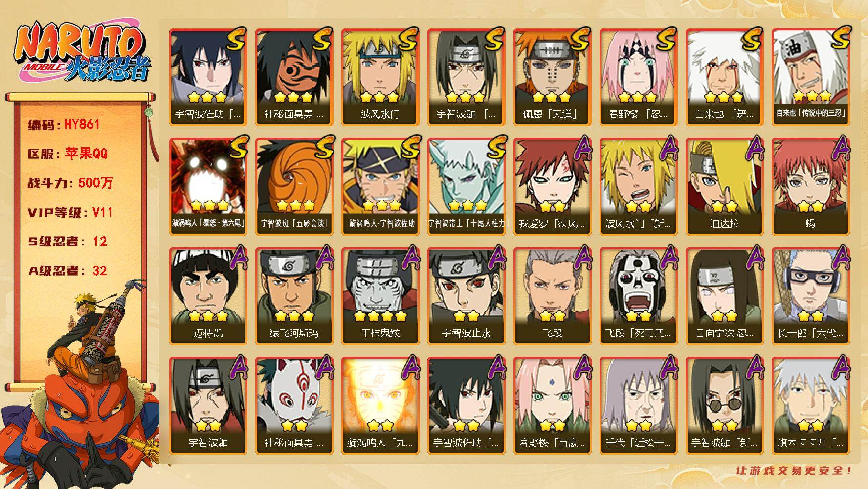Open the 春野樱「百豪…」 ninja card
Screen dimensions: 868x489
pyautogui.click(x=552, y=405)
